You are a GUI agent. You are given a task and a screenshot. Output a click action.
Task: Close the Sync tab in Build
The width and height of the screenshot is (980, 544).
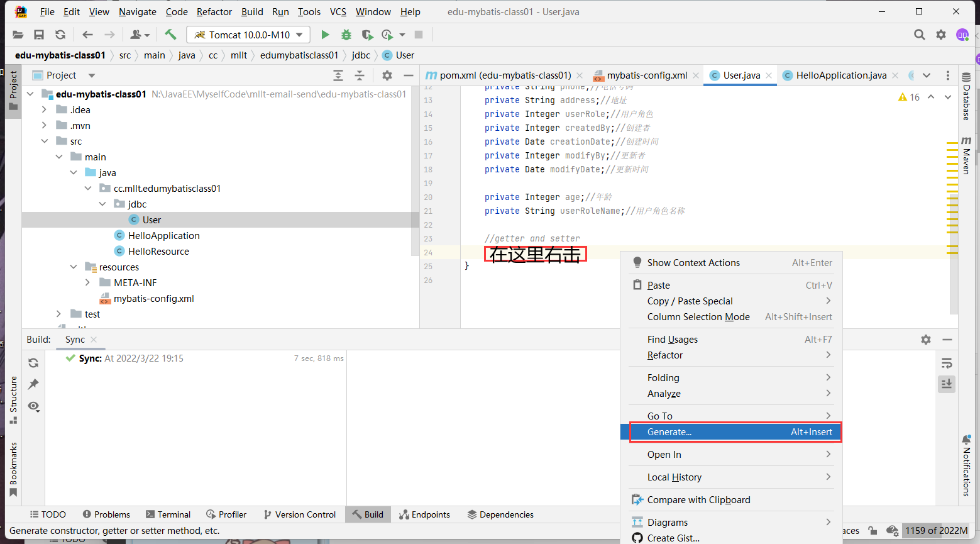(94, 340)
